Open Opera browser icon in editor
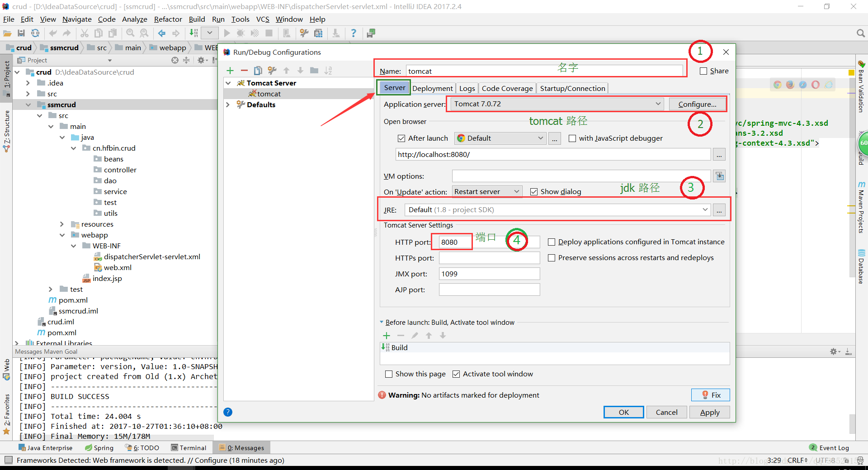The image size is (868, 470). click(816, 85)
